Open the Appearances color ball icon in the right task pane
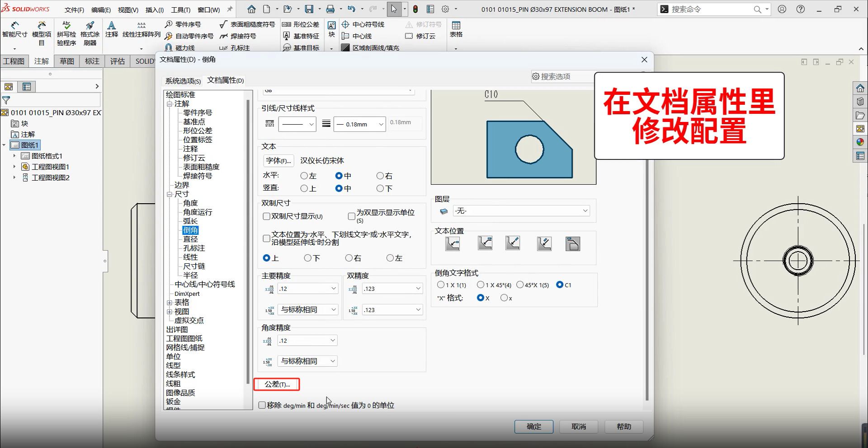Image resolution: width=868 pixels, height=448 pixels. 860,142
